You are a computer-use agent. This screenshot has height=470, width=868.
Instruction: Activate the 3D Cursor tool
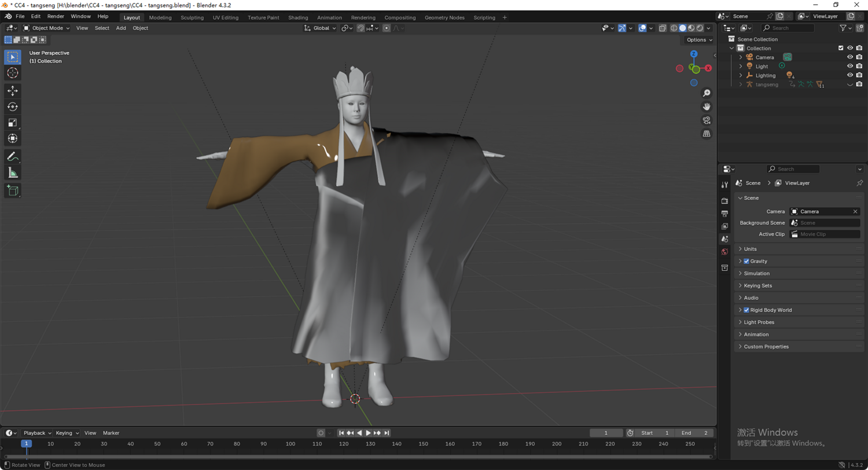pyautogui.click(x=13, y=73)
